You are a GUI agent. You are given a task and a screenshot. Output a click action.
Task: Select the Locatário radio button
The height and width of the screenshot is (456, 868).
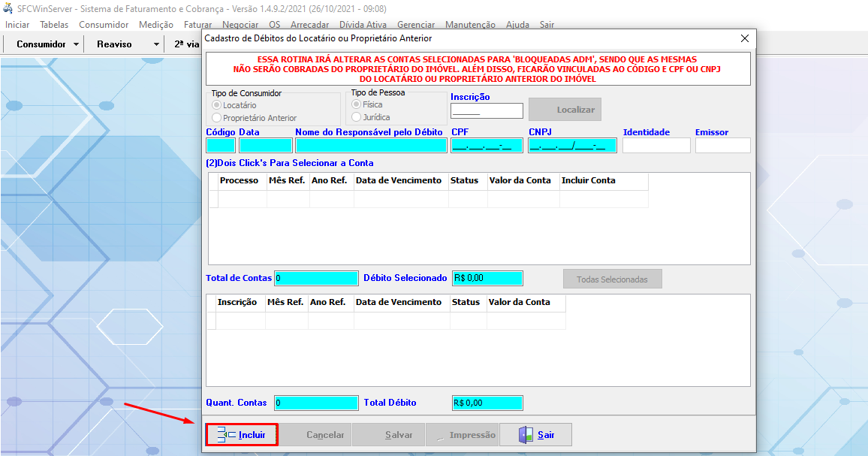pos(217,106)
